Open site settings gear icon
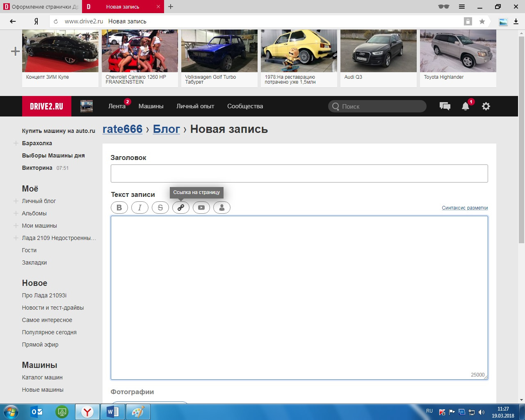Image resolution: width=525 pixels, height=420 pixels. (x=486, y=106)
